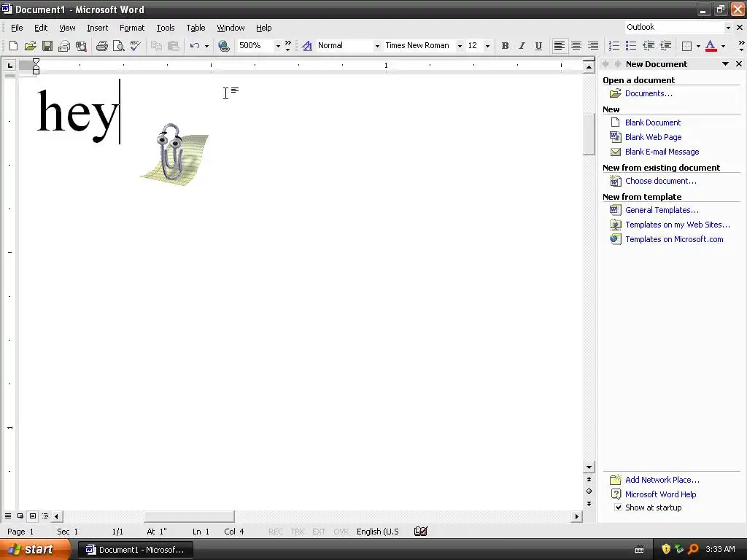Screen dimensions: 747x560
Task: Open the New Document task pane menu arrow
Action: [x=725, y=64]
